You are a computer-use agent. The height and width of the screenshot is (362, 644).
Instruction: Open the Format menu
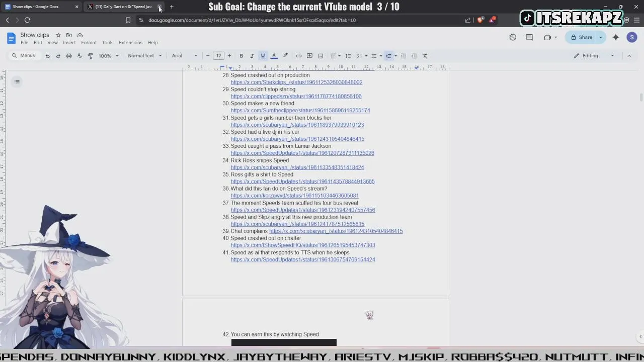(89, 43)
